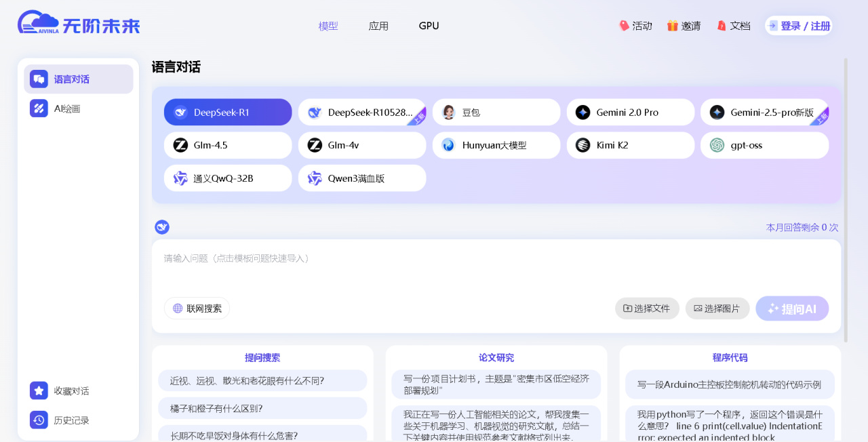868x442 pixels.
Task: Toggle the 联网搜索 web search option
Action: click(x=197, y=308)
